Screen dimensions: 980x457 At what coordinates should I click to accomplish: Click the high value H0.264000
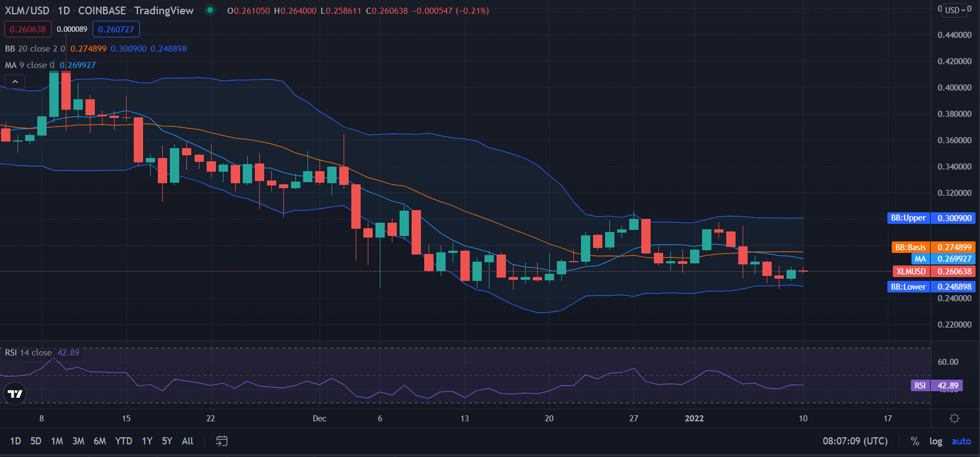(x=295, y=10)
